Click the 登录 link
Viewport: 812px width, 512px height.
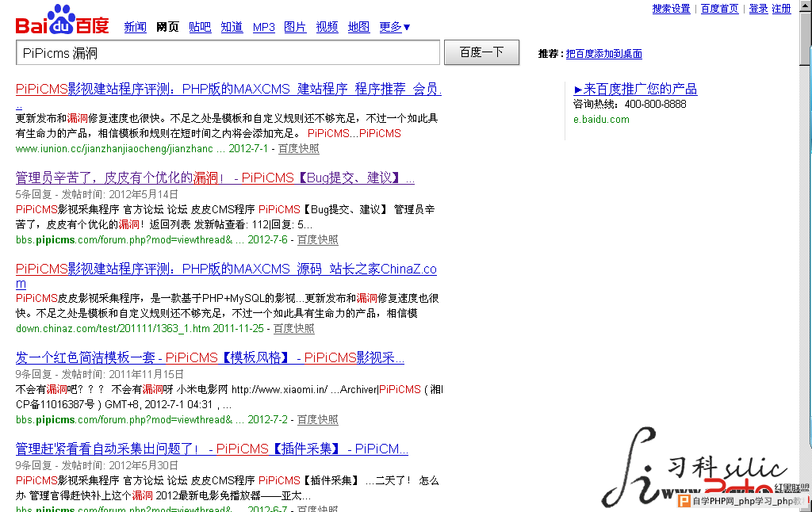(x=759, y=9)
